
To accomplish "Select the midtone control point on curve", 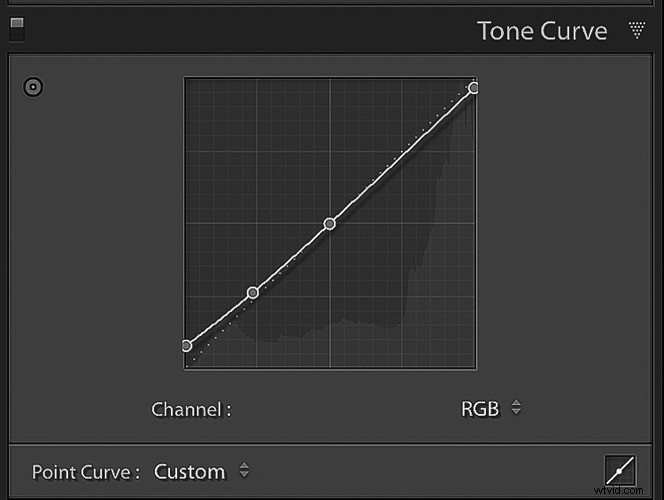I will point(330,224).
